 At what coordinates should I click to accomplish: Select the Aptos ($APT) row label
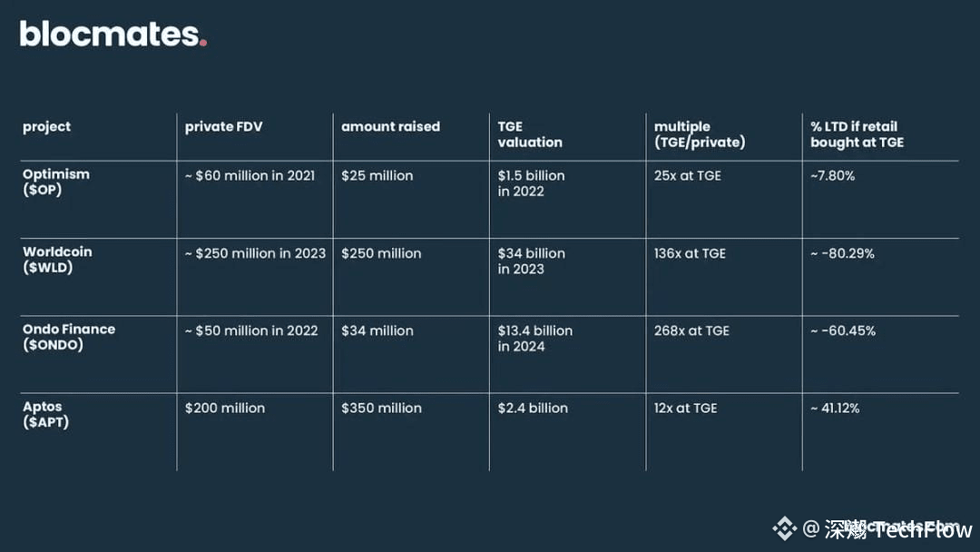[x=45, y=415]
